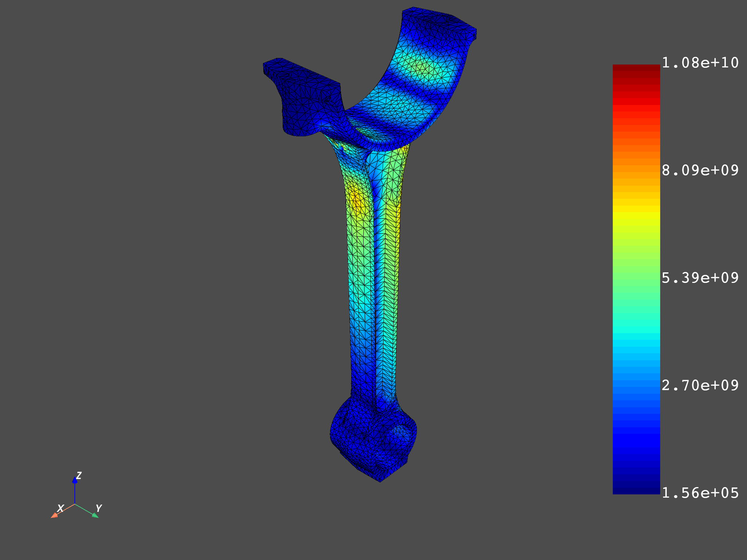Image resolution: width=747 pixels, height=560 pixels.
Task: Click the 8.09e+09 scale label
Action: pos(700,170)
